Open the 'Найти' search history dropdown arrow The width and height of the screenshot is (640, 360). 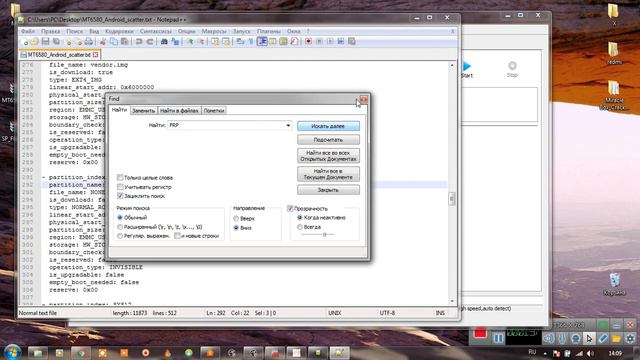[x=288, y=125]
